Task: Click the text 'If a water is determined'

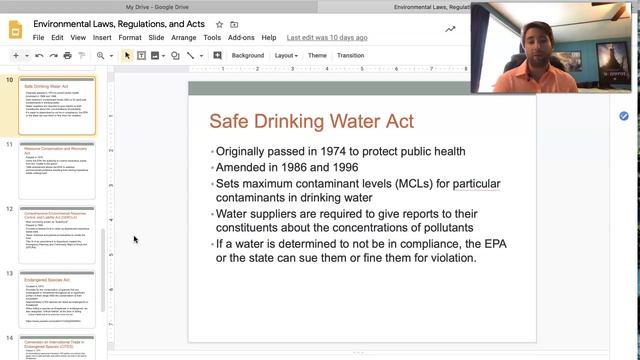Action: pyautogui.click(x=277, y=244)
